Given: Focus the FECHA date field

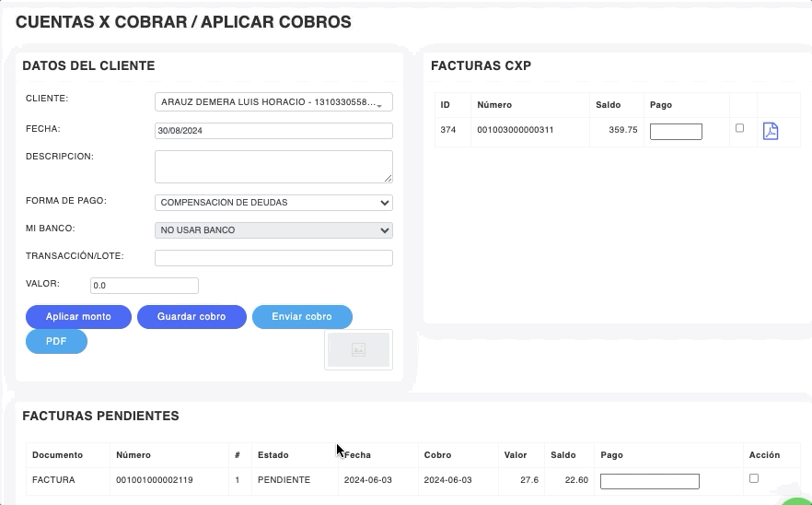Looking at the screenshot, I should pyautogui.click(x=273, y=131).
